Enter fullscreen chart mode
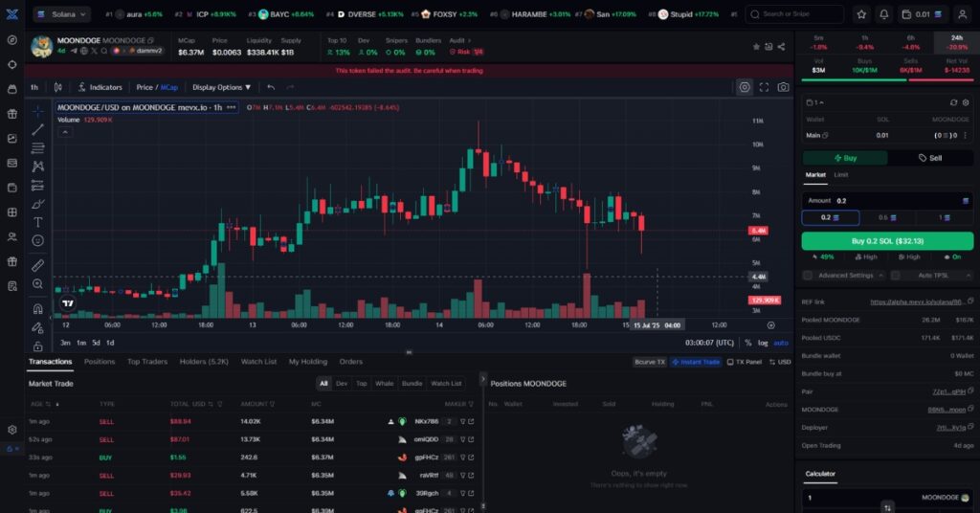980x513 pixels. pos(764,87)
